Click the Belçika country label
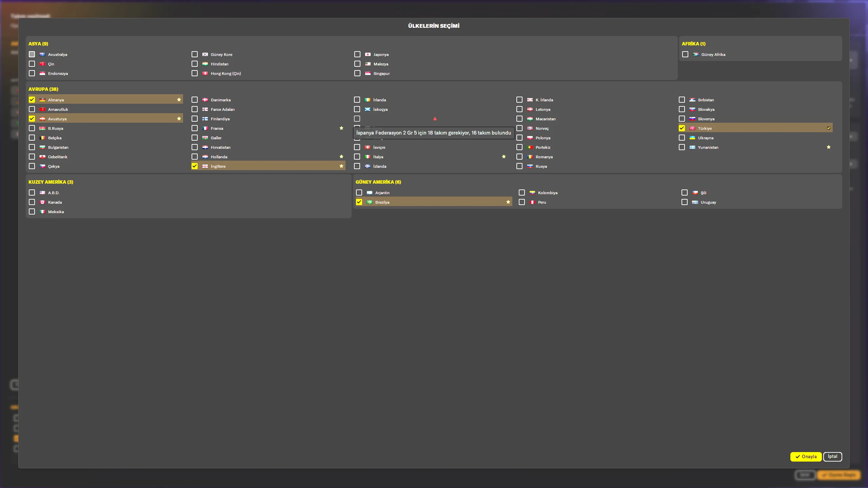The width and height of the screenshot is (868, 488). click(x=55, y=138)
